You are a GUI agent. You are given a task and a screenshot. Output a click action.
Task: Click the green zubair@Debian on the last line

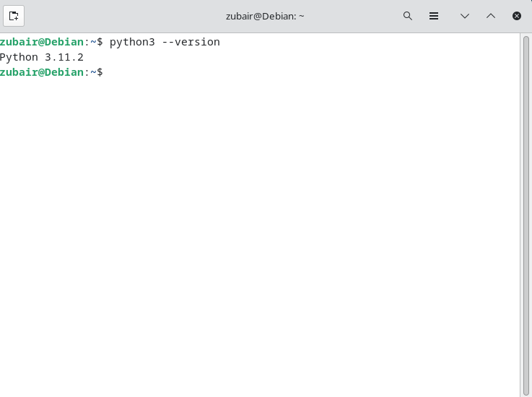42,72
